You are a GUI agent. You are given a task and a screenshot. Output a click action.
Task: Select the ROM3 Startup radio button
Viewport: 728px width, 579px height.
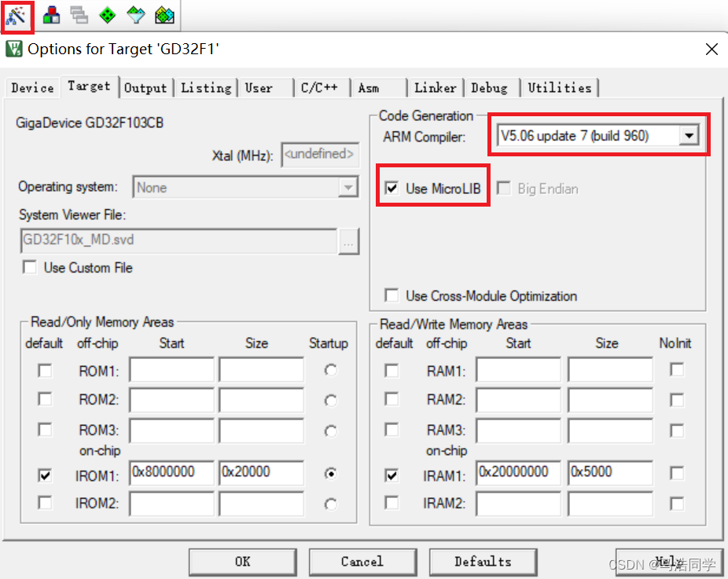click(x=330, y=431)
